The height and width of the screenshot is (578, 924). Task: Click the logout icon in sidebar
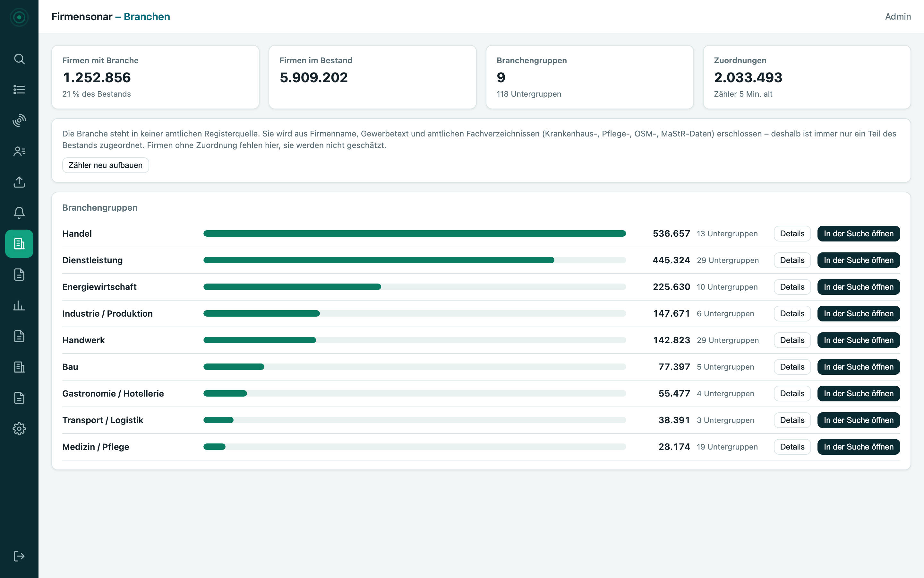click(19, 556)
